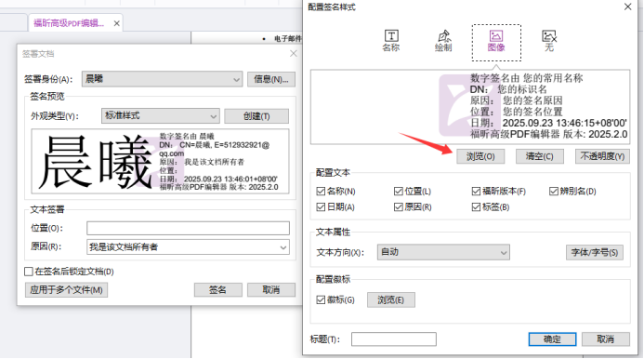Viewport: 644px width, 359px height.
Task: Confirm with the 确定 button
Action: pos(552,339)
